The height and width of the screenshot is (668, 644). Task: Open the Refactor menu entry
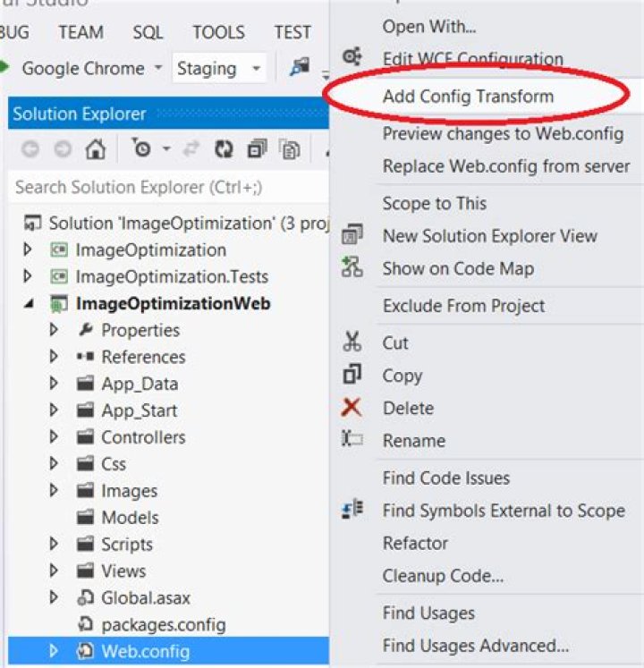coord(415,543)
